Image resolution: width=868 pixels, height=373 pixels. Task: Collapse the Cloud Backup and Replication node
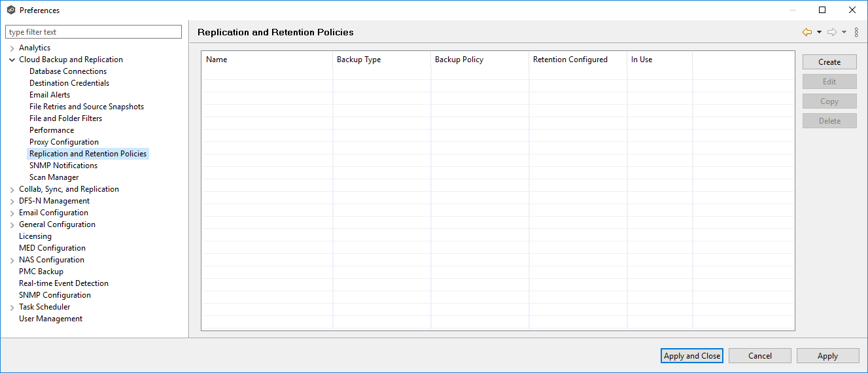coord(12,60)
